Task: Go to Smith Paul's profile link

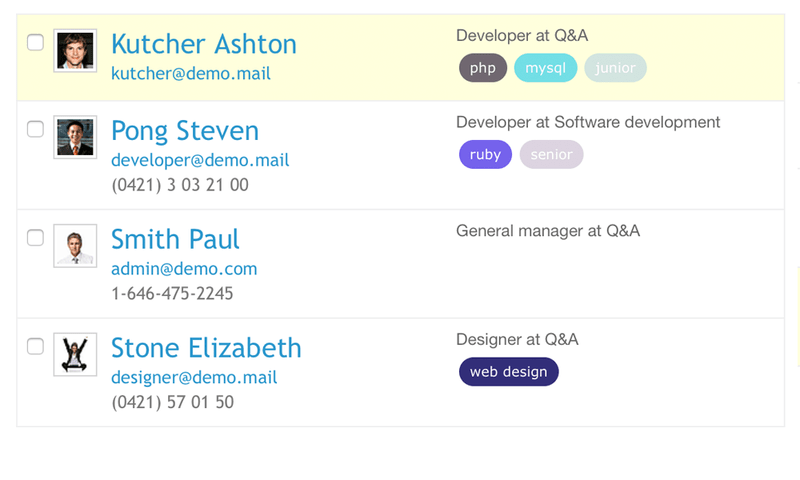Action: click(175, 240)
